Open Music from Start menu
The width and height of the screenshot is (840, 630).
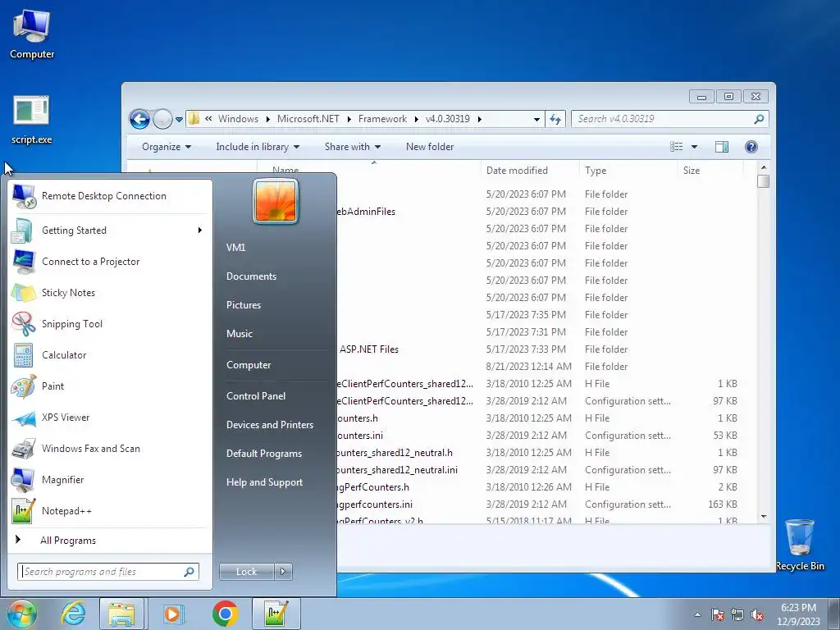pos(239,334)
